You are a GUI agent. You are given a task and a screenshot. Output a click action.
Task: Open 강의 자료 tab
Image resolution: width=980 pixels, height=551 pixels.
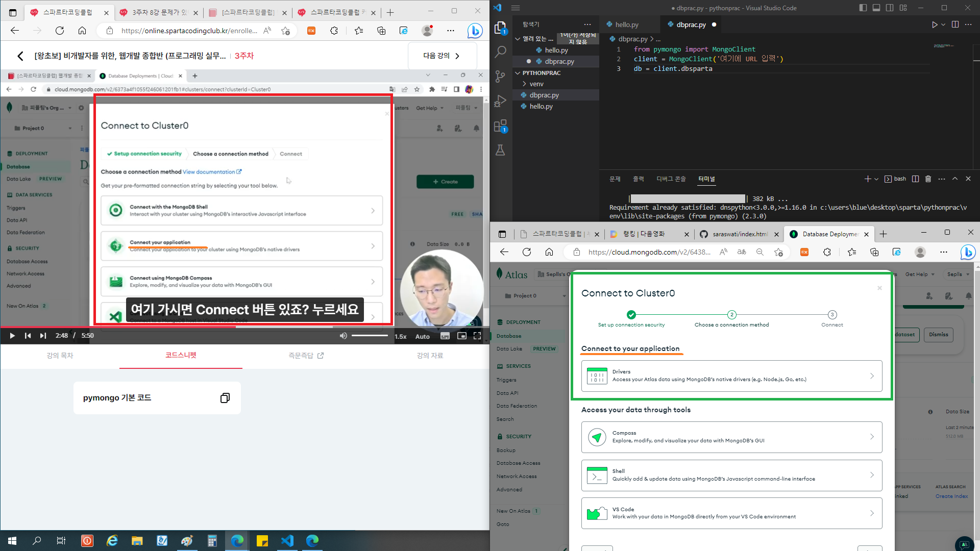pos(430,356)
